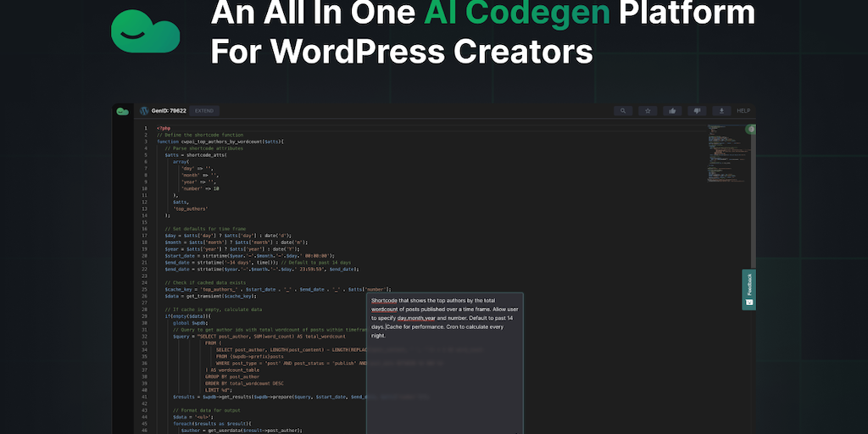This screenshot has width=868, height=434.
Task: Click the EXTEND button
Action: coord(204,111)
